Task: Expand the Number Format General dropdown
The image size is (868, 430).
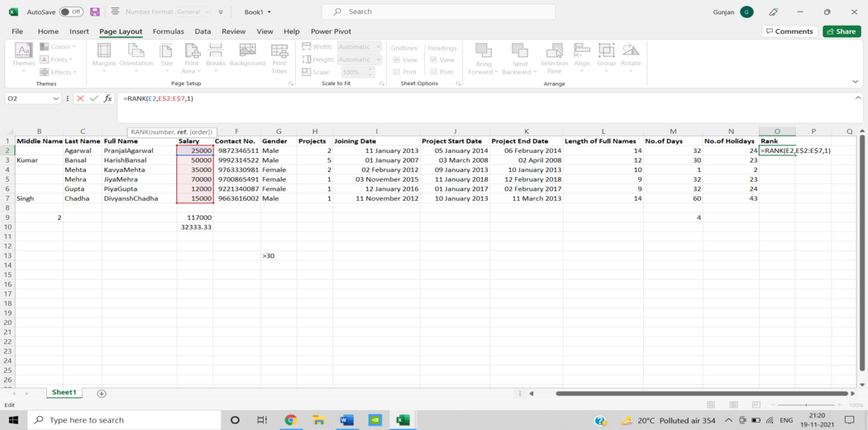Action: [x=207, y=12]
